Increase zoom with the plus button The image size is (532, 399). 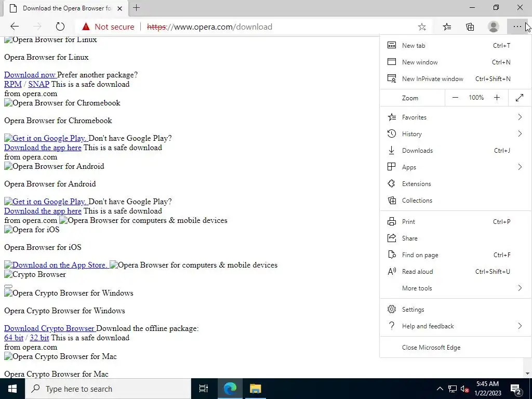point(497,98)
